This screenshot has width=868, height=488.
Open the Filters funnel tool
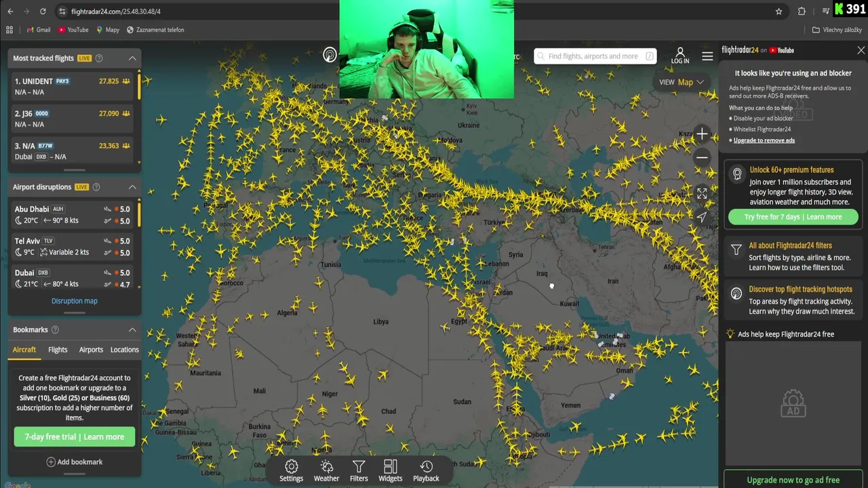[x=359, y=471]
